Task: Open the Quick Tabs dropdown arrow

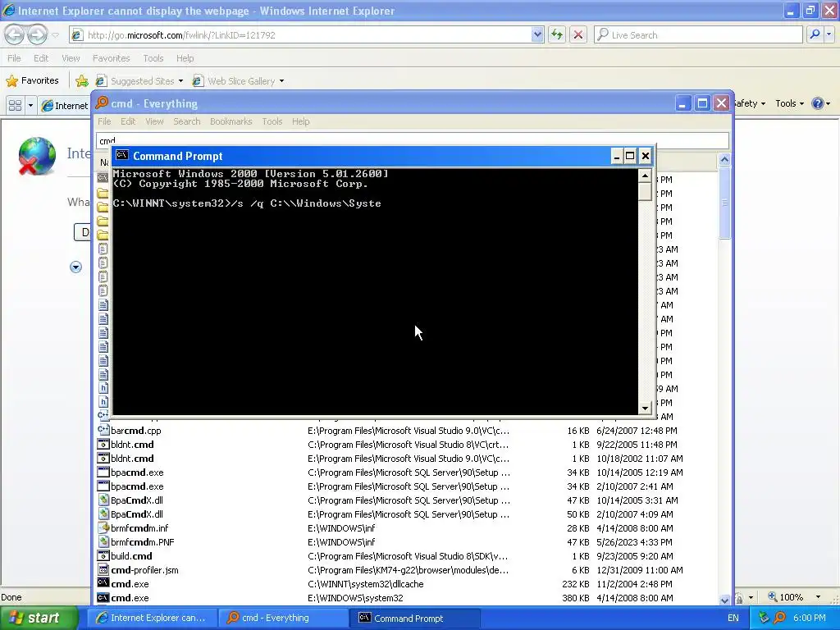Action: (x=30, y=105)
